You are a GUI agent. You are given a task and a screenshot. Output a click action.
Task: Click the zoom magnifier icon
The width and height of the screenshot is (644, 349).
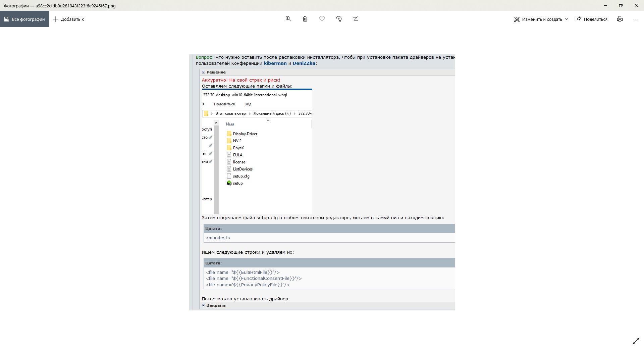pyautogui.click(x=288, y=19)
